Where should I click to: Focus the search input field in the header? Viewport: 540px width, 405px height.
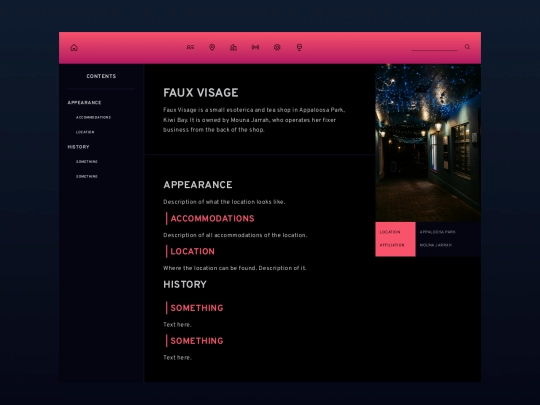[434, 47]
